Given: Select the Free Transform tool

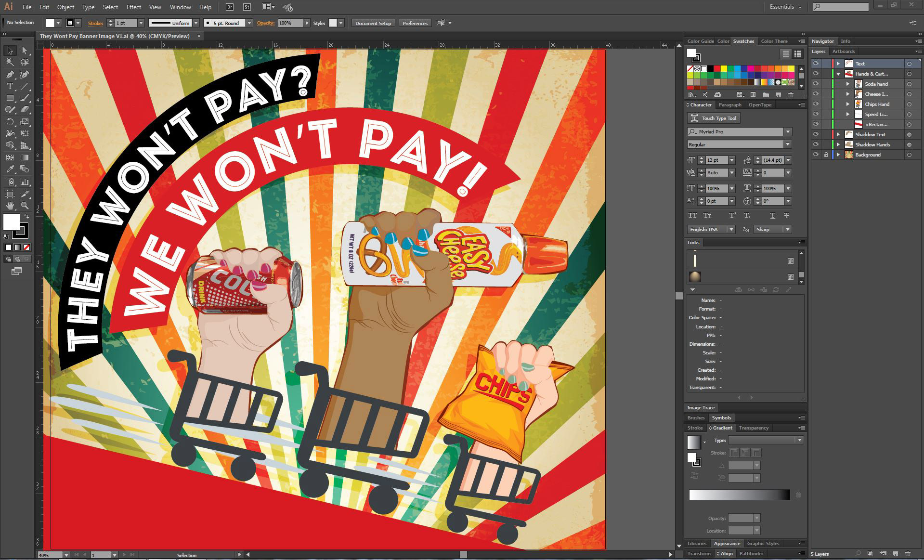Looking at the screenshot, I should pyautogui.click(x=25, y=133).
